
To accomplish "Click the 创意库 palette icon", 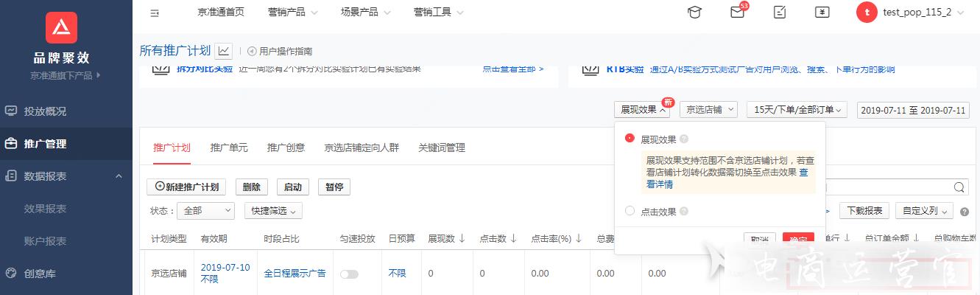I will (11, 274).
